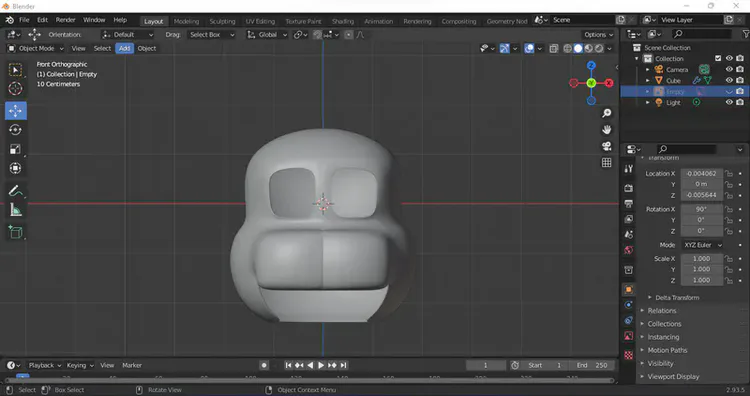Viewport: 750px width, 396px height.
Task: Open the Physics properties tab
Action: click(x=629, y=305)
